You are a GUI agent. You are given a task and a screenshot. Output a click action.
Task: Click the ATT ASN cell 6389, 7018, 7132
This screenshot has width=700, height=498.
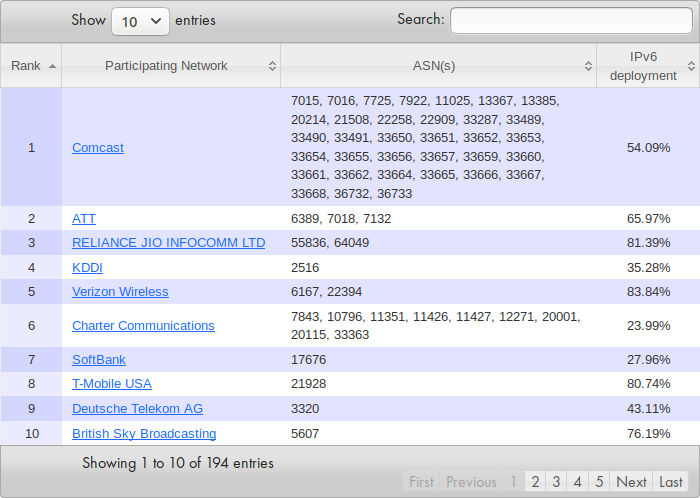(438, 219)
